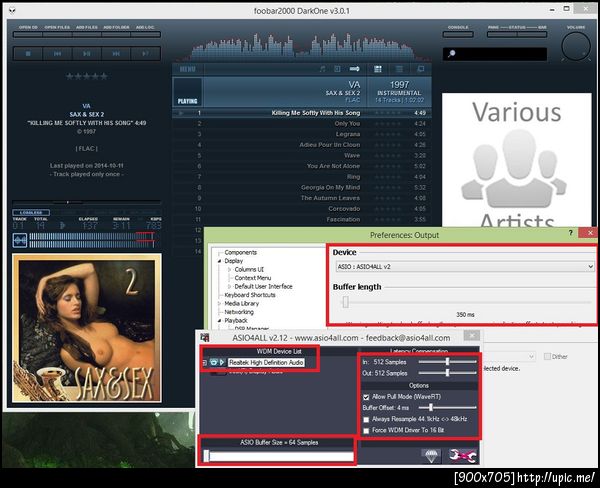Click the window panel icon in playlist toolbar
This screenshot has width=600, height=488.
[421, 69]
